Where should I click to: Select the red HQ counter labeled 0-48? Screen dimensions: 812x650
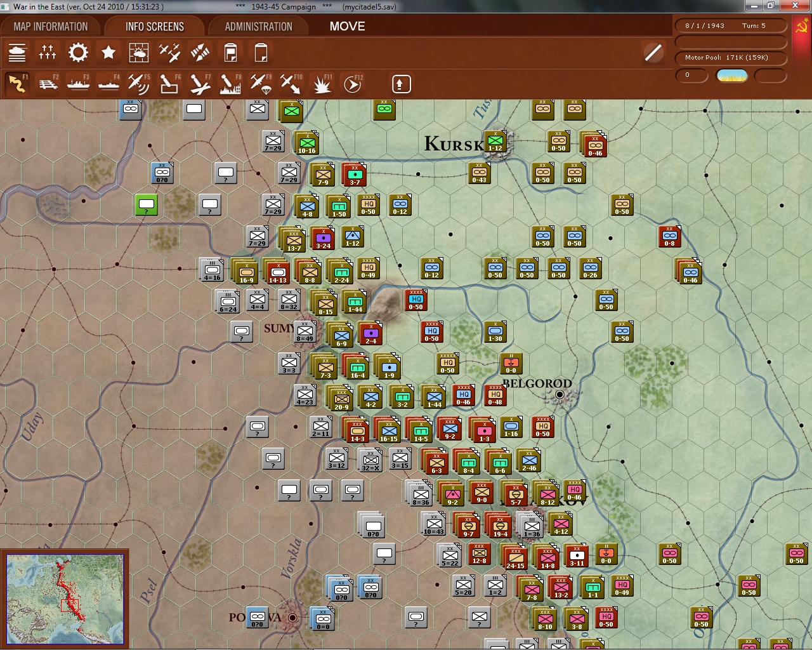(x=495, y=395)
